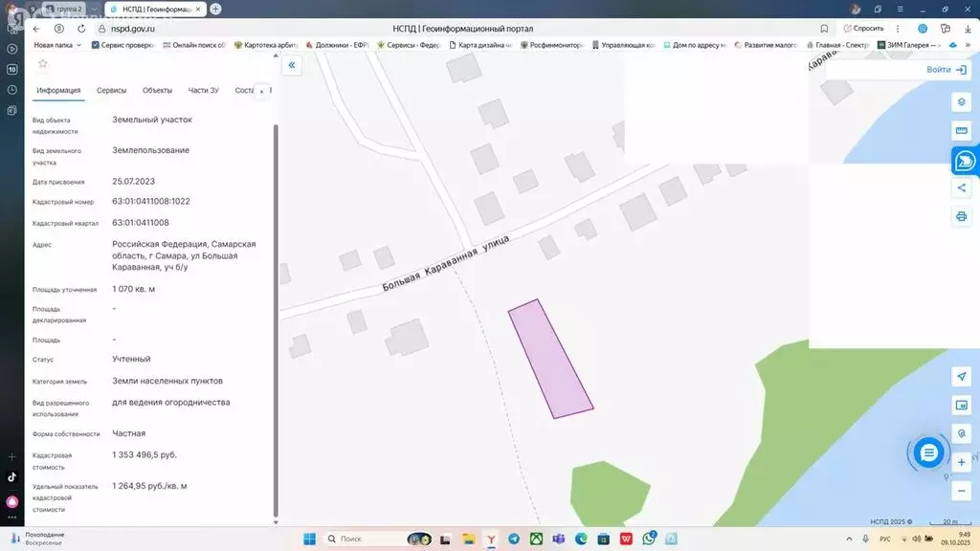Image resolution: width=980 pixels, height=551 pixels.
Task: Click the share map icon
Action: 962,187
